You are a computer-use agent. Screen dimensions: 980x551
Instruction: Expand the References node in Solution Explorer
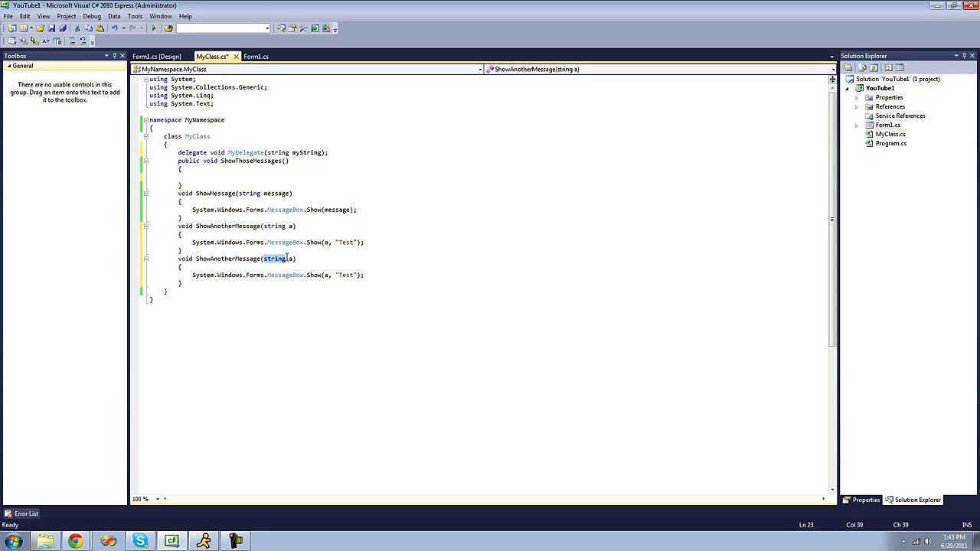[x=857, y=107]
